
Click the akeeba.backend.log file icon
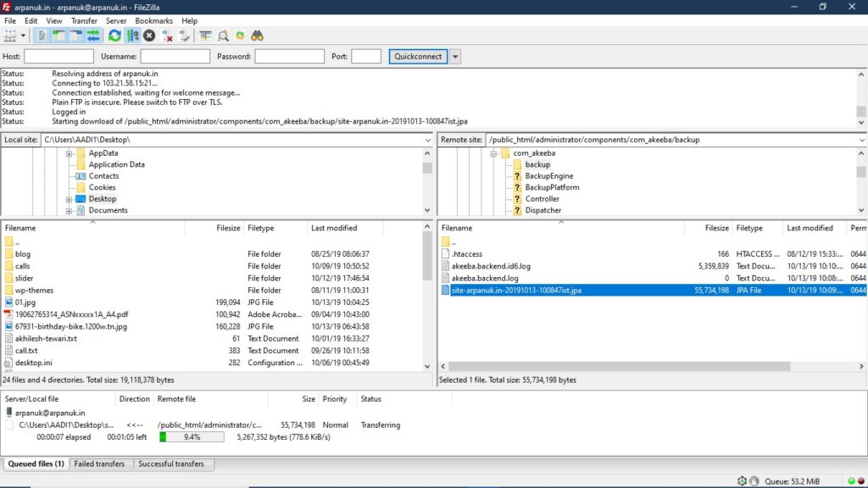[446, 278]
